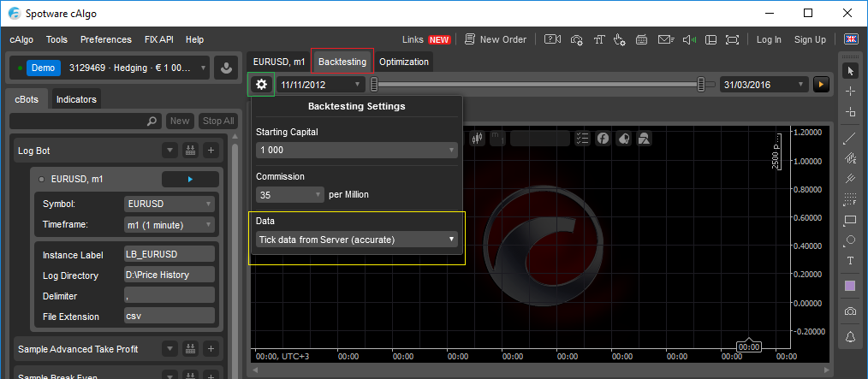Open the FIX API menu
The height and width of the screenshot is (379, 868).
[x=159, y=39]
